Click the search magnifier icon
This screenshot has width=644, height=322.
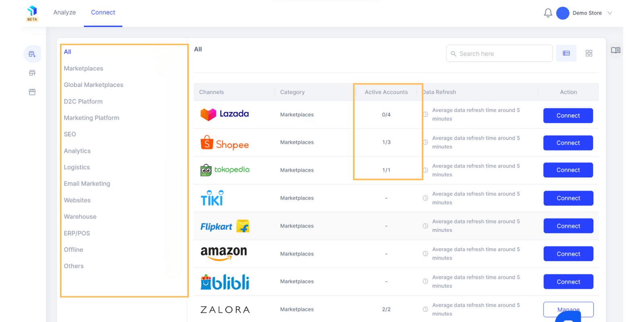tap(454, 54)
